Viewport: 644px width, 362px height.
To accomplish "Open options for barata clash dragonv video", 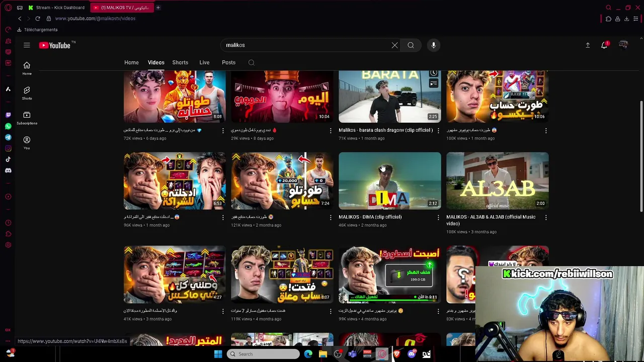I will (438, 131).
